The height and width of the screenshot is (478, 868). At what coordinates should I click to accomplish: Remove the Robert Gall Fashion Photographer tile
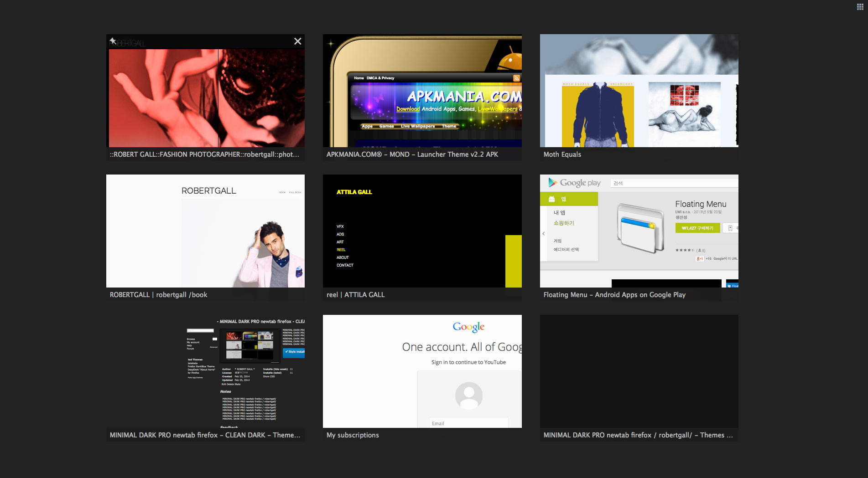click(x=298, y=41)
